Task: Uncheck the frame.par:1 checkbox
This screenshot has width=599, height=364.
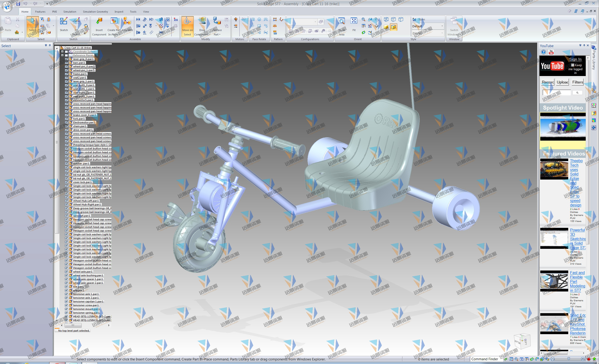Action: [x=66, y=74]
